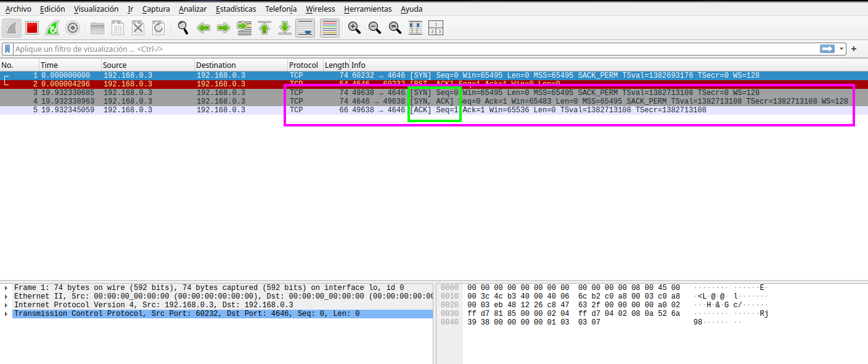
Task: Click the layout panes icon with numbers
Action: pos(436,28)
